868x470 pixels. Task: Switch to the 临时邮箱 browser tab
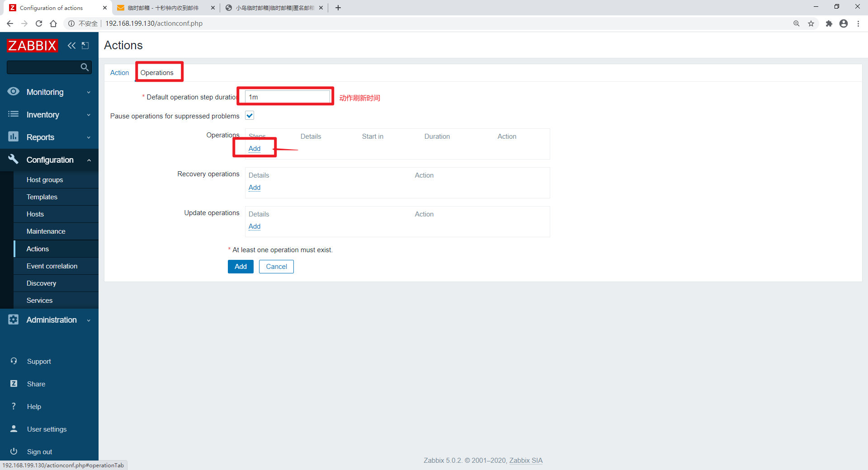(x=163, y=8)
